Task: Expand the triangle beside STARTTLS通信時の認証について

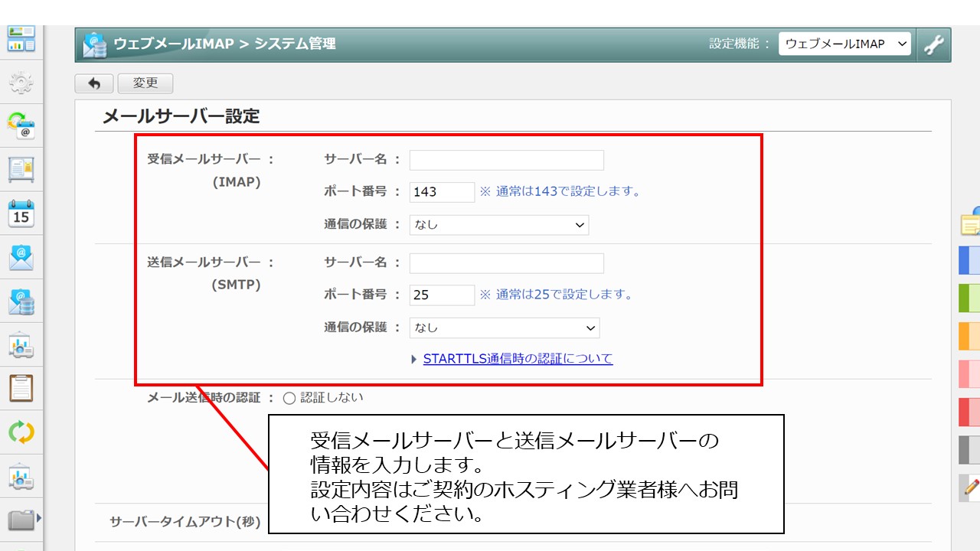Action: pyautogui.click(x=414, y=359)
